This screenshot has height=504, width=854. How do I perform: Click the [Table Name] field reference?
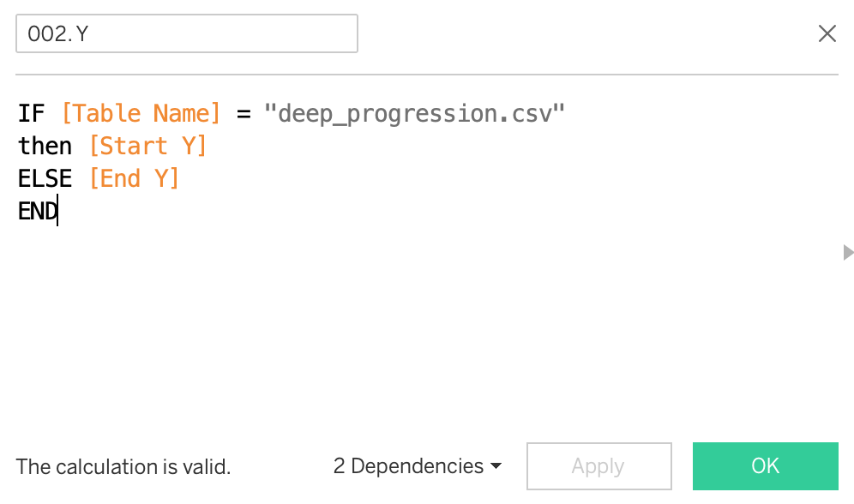141,113
